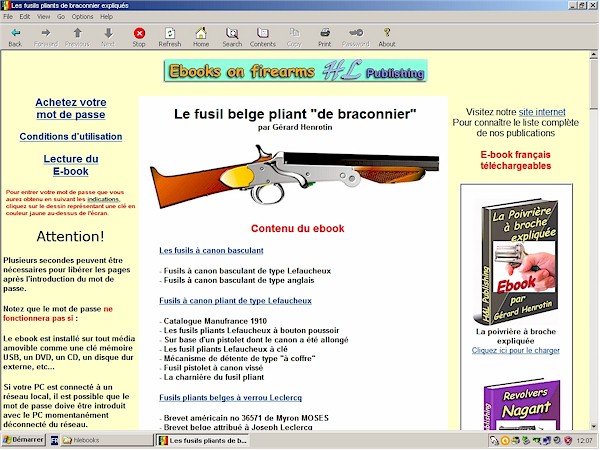The height and width of the screenshot is (450, 600).
Task: Click the 'Contenu du ebook' heading
Action: coord(298,228)
